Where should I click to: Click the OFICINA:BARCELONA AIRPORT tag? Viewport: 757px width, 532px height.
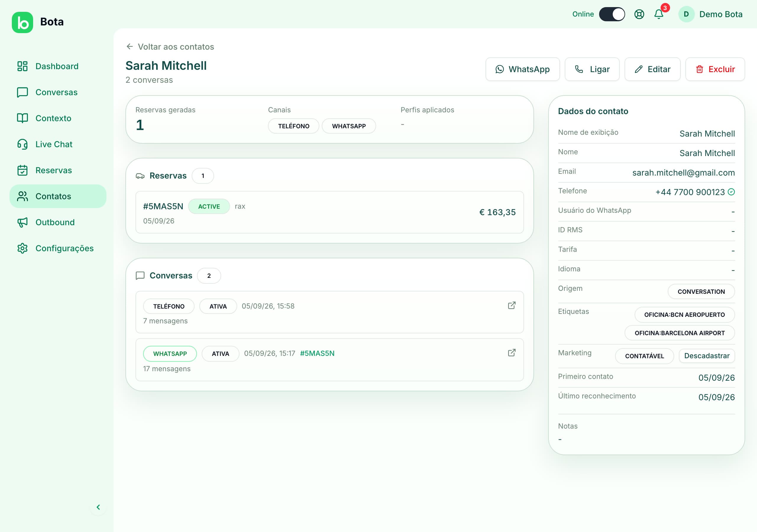tap(680, 333)
